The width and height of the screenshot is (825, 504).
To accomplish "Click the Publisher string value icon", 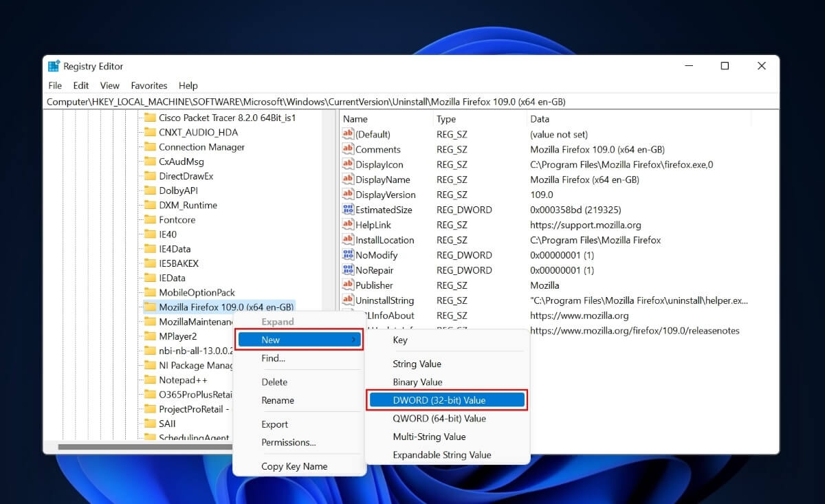I will (x=349, y=285).
